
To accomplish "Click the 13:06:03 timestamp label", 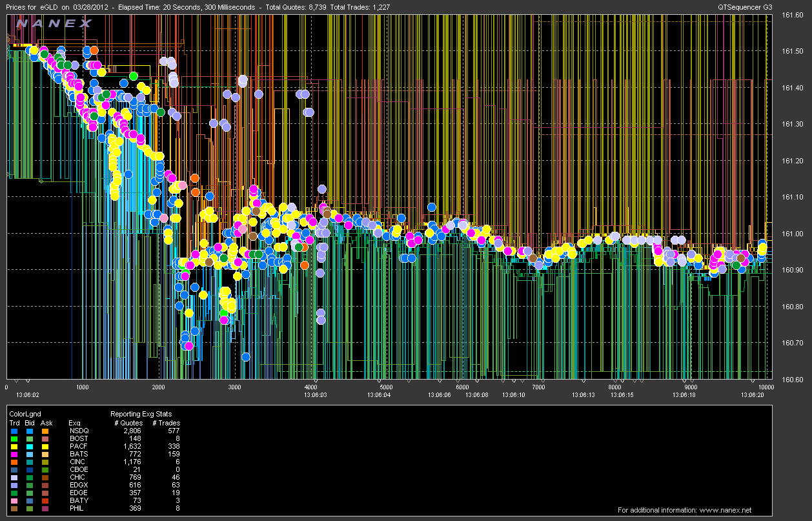I will 314,394.
